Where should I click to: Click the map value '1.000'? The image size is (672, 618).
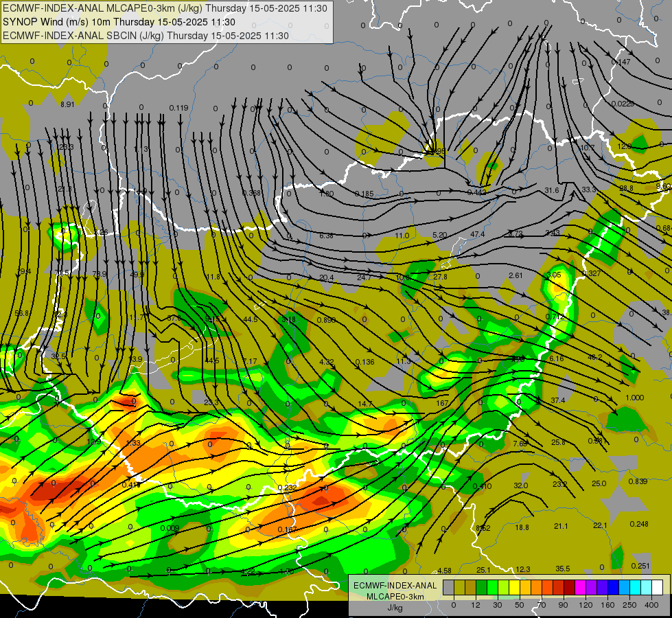(635, 398)
